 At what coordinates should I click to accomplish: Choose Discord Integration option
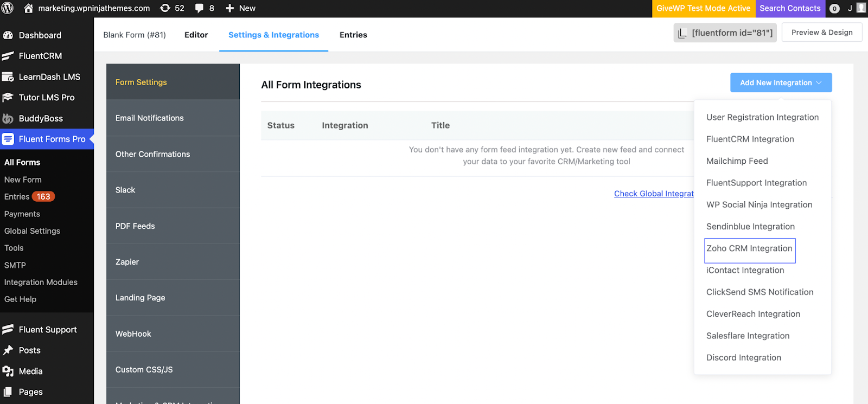tap(743, 357)
